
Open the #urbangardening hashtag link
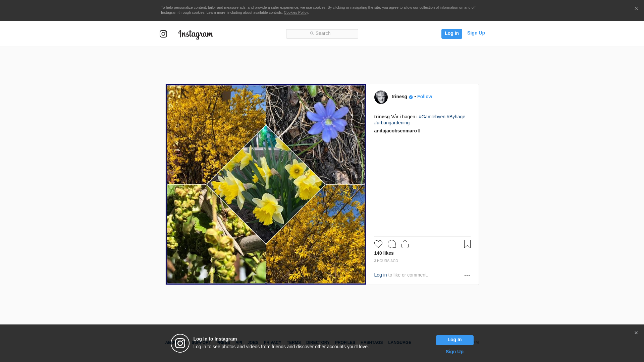point(392,123)
